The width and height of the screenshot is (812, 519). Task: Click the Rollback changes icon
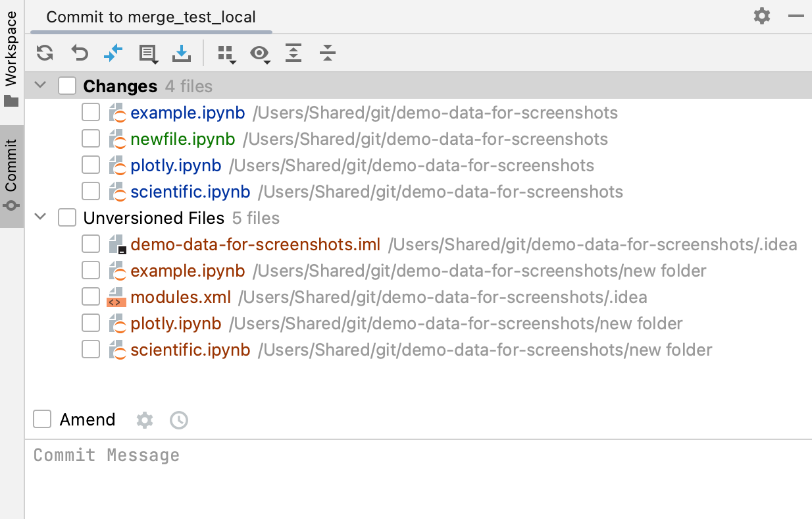(x=79, y=53)
